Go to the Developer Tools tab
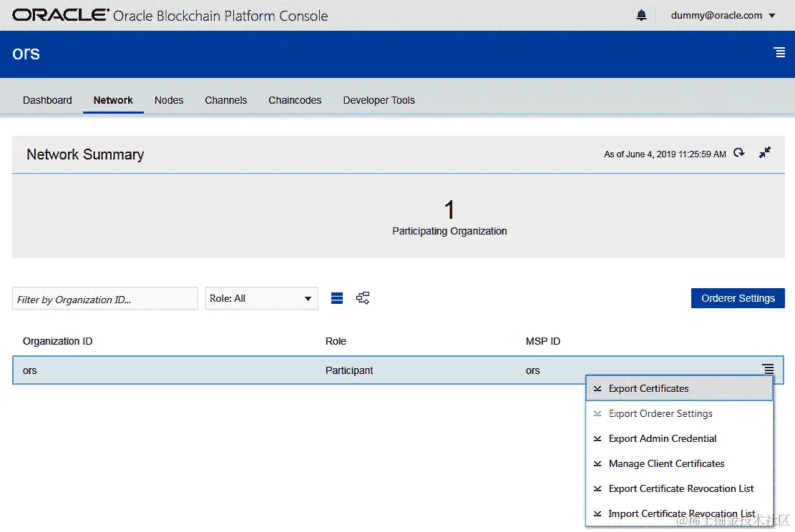The height and width of the screenshot is (532, 795). [x=379, y=100]
